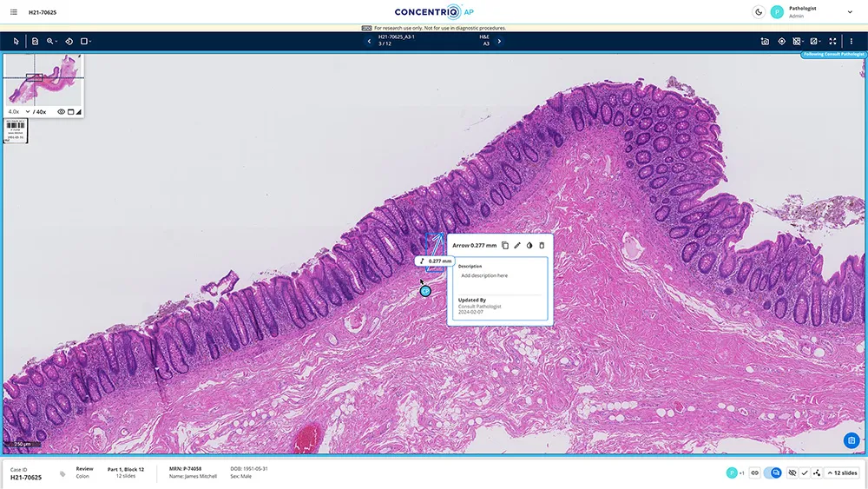Click the case tag icon
This screenshot has height=489, width=868.
[62, 474]
